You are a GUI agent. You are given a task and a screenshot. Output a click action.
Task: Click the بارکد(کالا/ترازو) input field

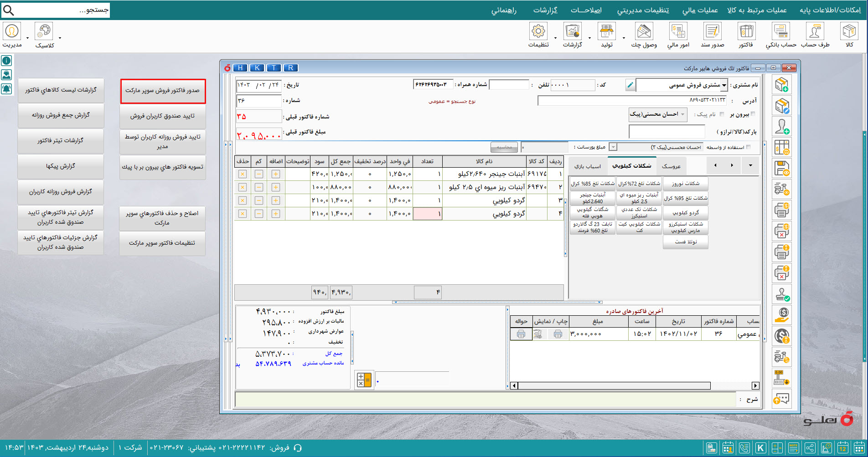coord(666,132)
